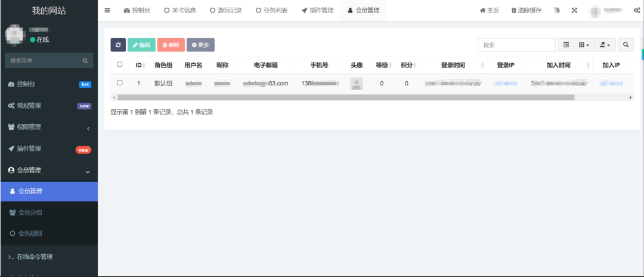
Task: Sort by 登录时间 column header
Action: click(453, 65)
